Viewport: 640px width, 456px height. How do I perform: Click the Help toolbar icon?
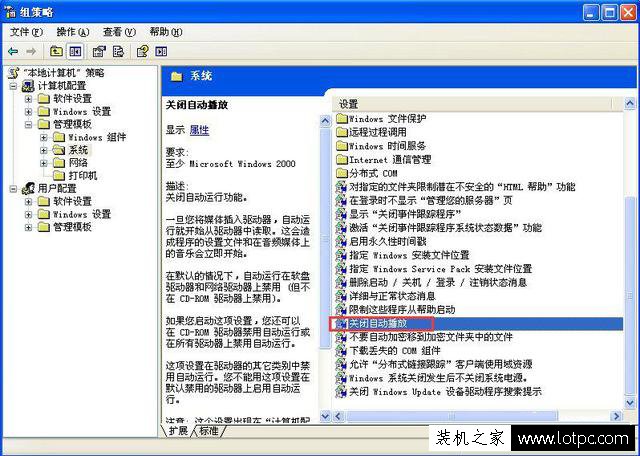[x=142, y=51]
